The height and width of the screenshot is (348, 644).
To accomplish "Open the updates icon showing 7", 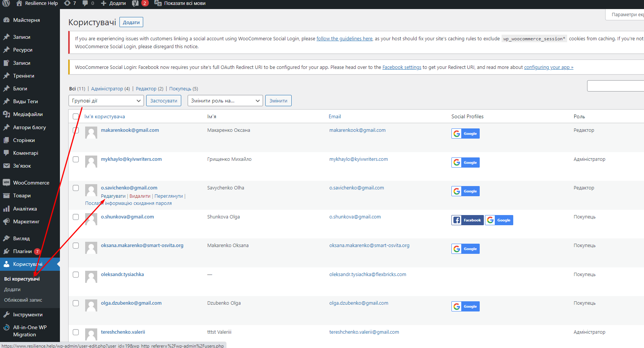I will point(67,3).
